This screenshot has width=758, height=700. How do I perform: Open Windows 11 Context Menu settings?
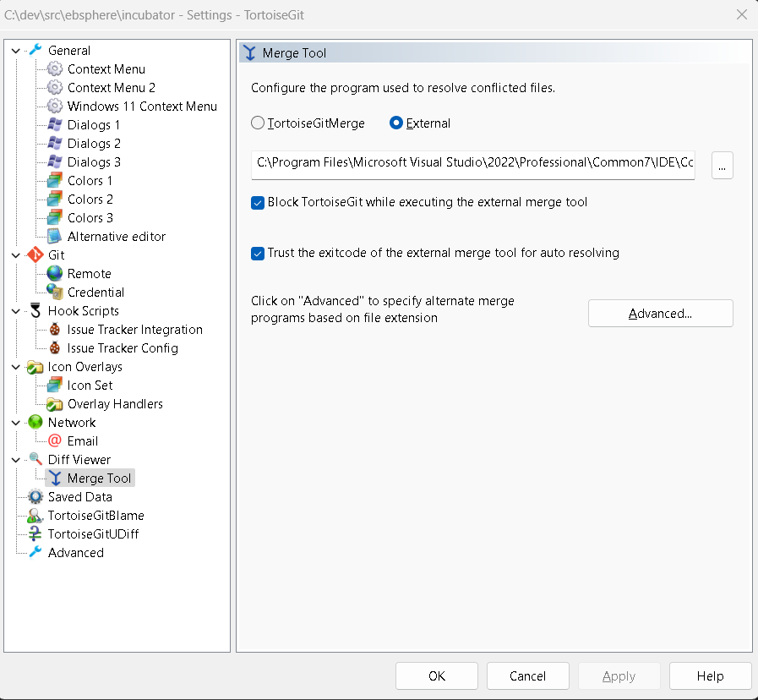point(142,106)
